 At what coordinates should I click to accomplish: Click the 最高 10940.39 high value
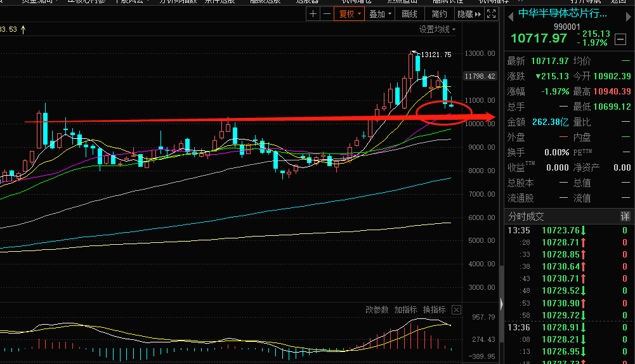tap(612, 91)
